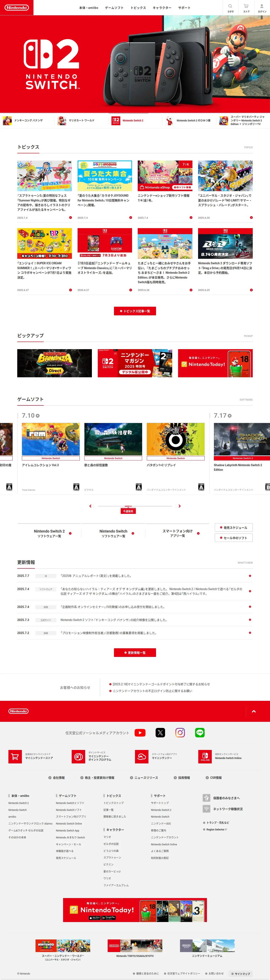Click arrow icon on 2025.7.10 release date

pyautogui.click(x=38, y=416)
